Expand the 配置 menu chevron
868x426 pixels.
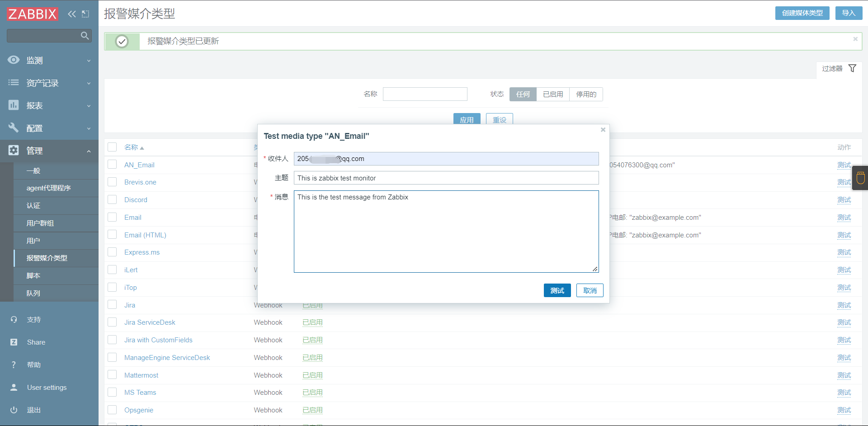coord(89,128)
